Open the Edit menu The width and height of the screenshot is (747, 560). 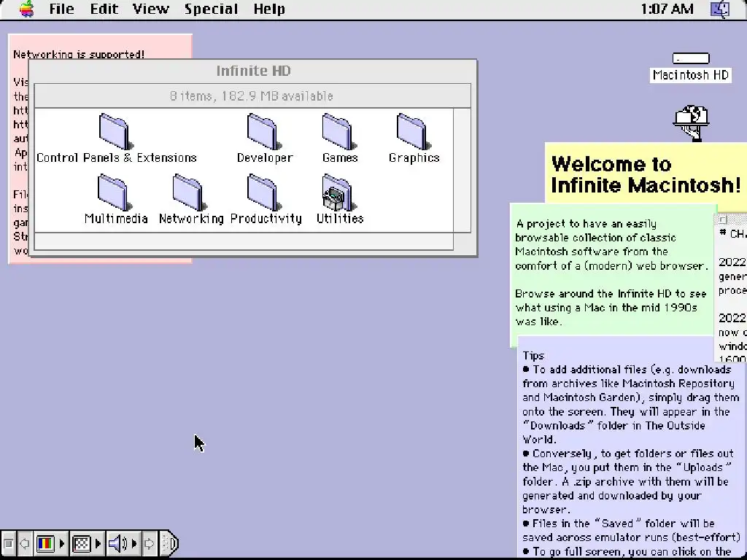click(x=104, y=9)
